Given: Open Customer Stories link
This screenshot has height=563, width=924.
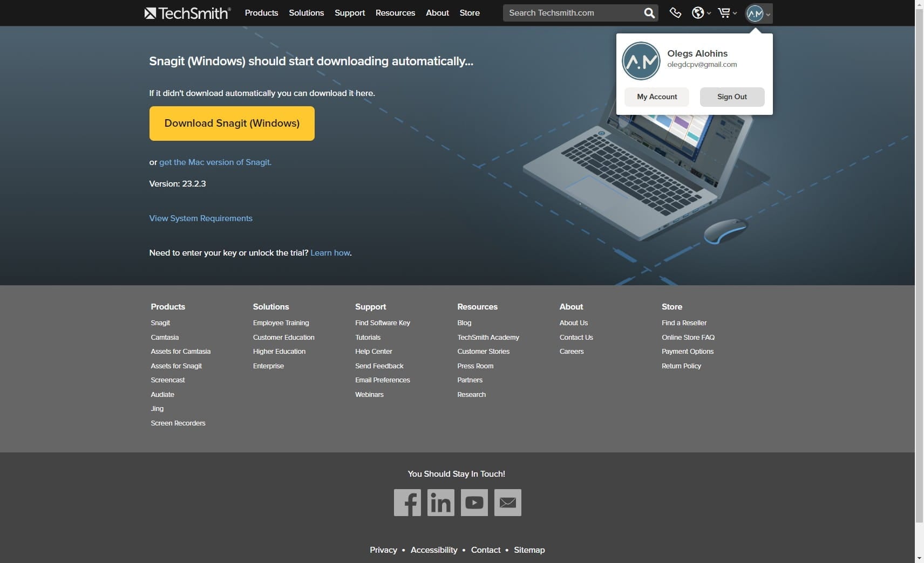Looking at the screenshot, I should click(x=484, y=352).
